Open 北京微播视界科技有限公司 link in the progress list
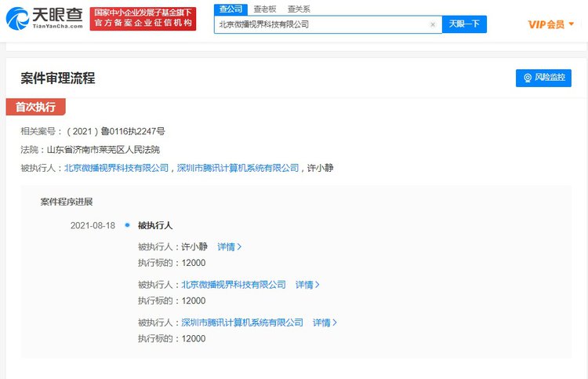The height and width of the screenshot is (379, 588). click(x=234, y=285)
